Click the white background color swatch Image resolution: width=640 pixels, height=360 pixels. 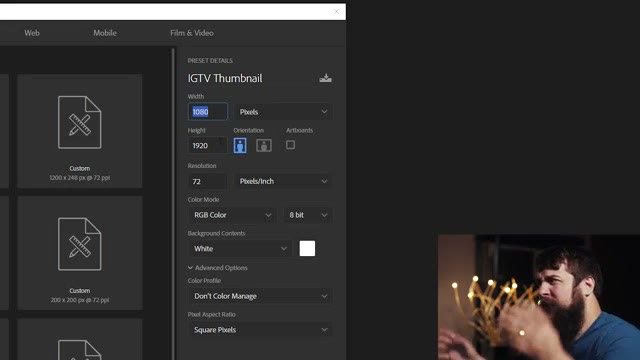307,248
